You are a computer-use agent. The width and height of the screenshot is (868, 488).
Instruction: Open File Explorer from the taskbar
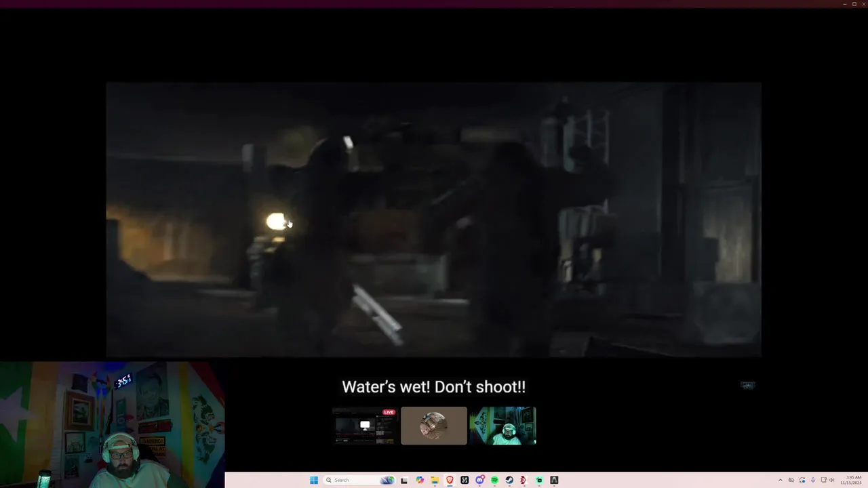click(x=435, y=480)
